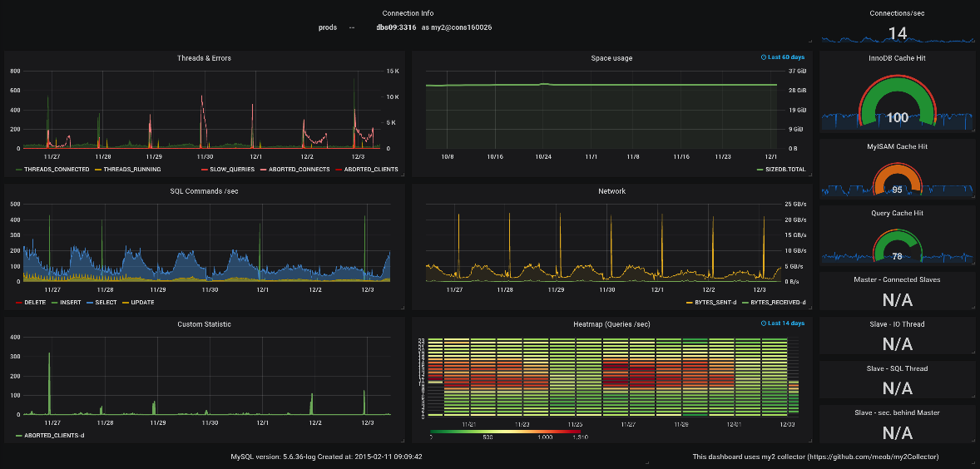Viewport: 980px width, 469px height.
Task: Click the MyISAM Cache Hit gauge showing 95
Action: pos(898,178)
